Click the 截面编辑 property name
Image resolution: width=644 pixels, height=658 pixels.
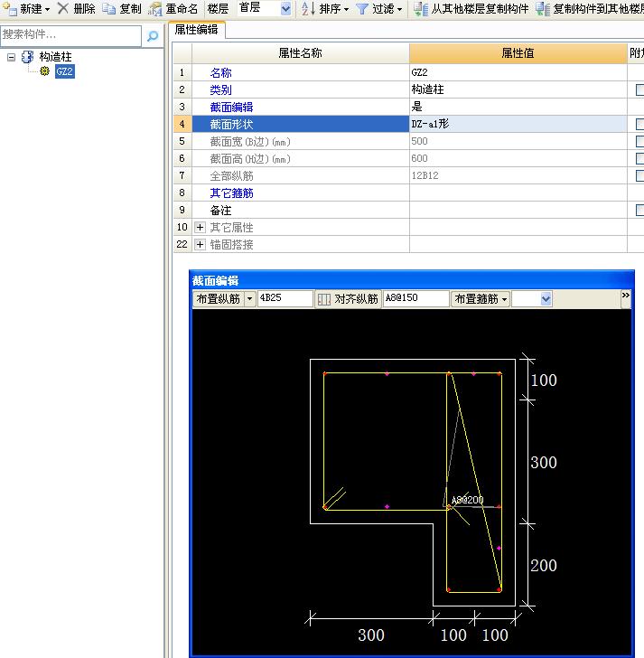231,107
